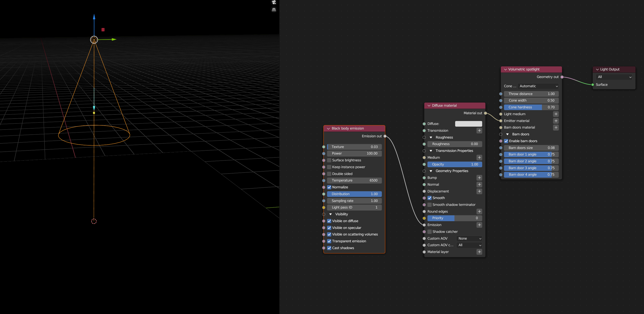This screenshot has width=644, height=314.
Task: Click plus icon next to Bump
Action: click(x=479, y=178)
